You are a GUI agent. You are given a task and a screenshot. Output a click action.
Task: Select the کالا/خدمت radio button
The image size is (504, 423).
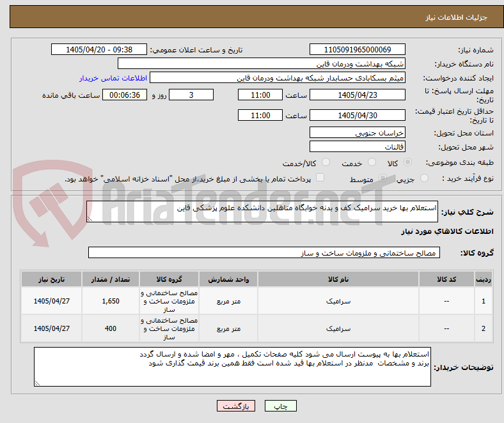coord(326,162)
